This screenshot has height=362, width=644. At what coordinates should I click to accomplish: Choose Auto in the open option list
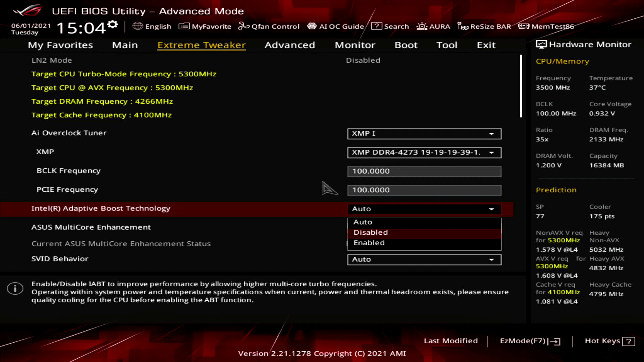(x=363, y=222)
